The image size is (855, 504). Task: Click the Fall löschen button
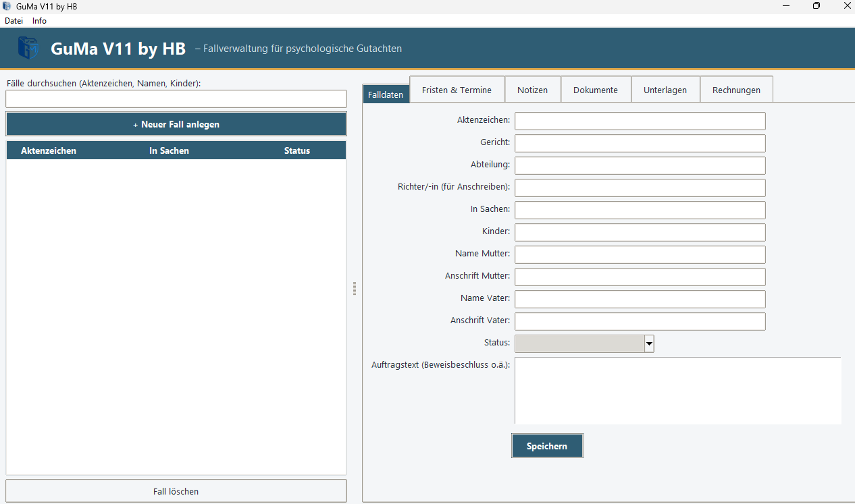[x=176, y=491]
